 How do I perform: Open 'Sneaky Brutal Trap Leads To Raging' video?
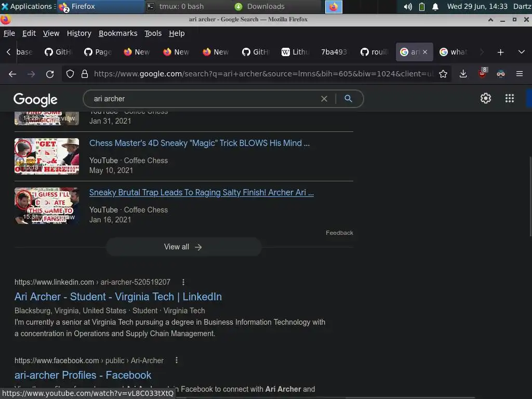click(x=201, y=192)
